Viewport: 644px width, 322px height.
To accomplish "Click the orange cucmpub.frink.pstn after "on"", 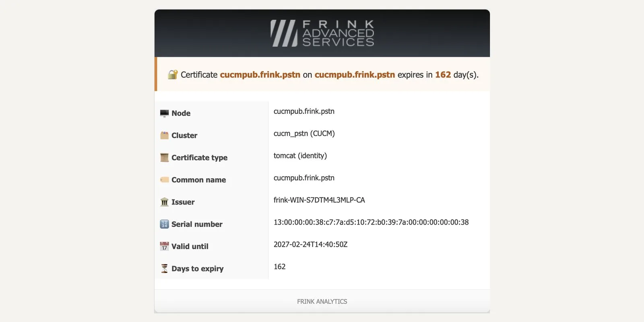I will click(x=355, y=75).
